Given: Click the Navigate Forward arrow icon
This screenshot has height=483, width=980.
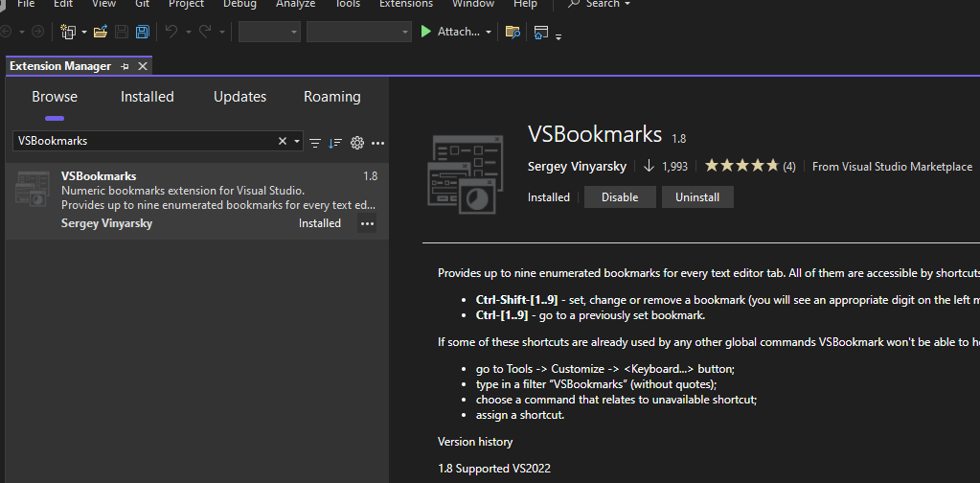Looking at the screenshot, I should click(37, 32).
